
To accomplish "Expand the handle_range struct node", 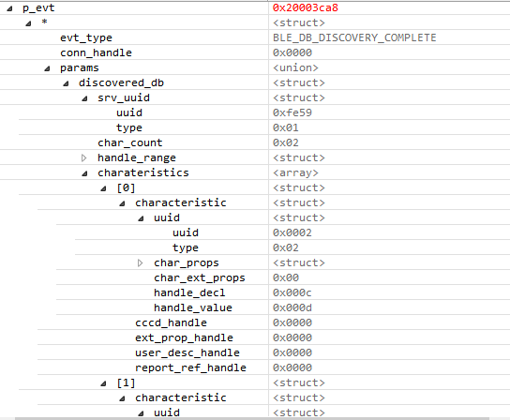I will pos(84,158).
